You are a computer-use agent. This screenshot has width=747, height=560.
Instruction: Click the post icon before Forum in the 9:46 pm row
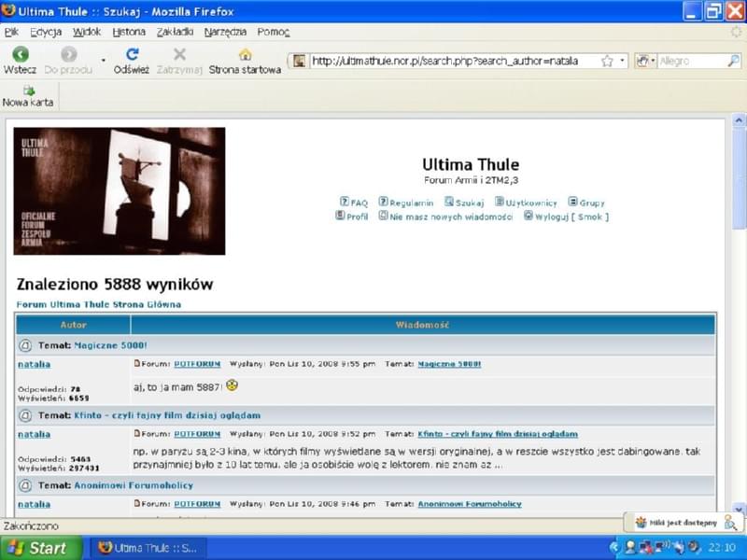(x=137, y=504)
